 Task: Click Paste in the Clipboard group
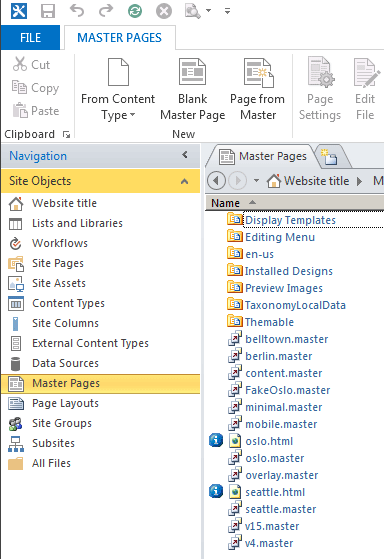(x=36, y=111)
